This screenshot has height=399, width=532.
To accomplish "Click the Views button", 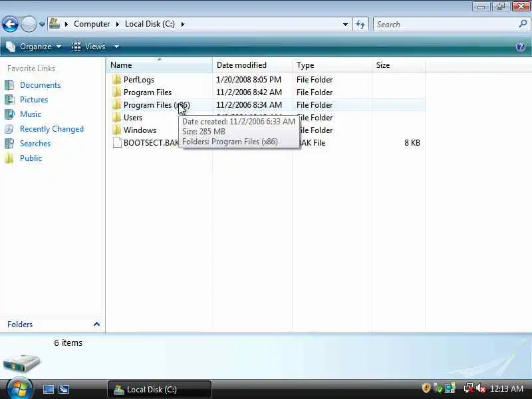I will (89, 47).
